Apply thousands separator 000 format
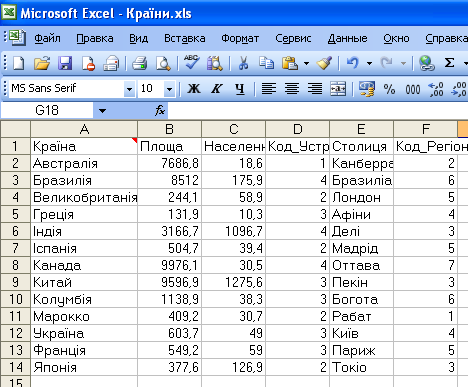The width and height of the screenshot is (468, 387). point(413,89)
